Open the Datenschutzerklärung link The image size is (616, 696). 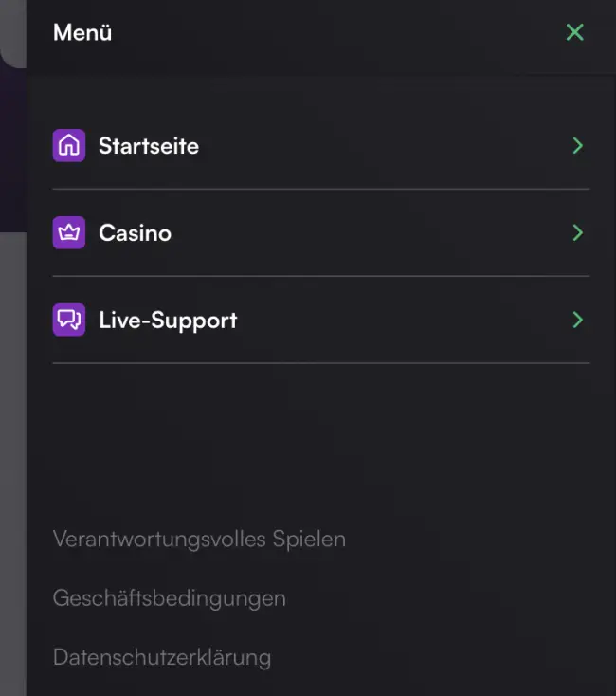coord(162,657)
